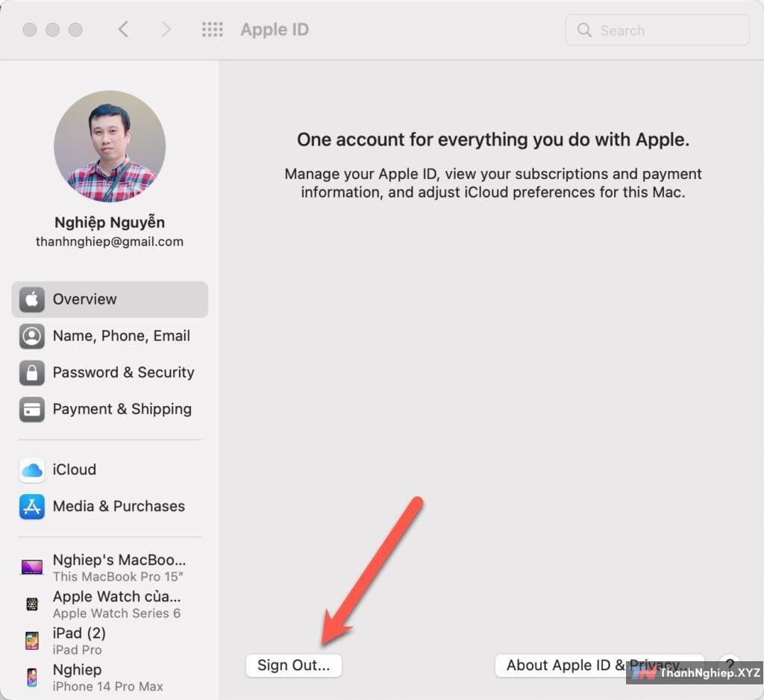Focus the Search field
This screenshot has height=700, width=764.
pos(657,30)
